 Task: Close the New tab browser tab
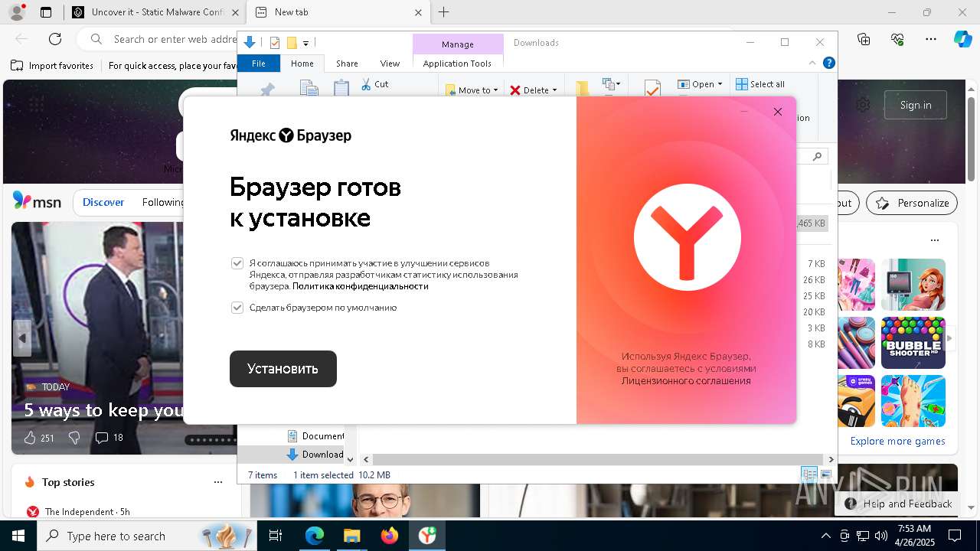(x=418, y=12)
